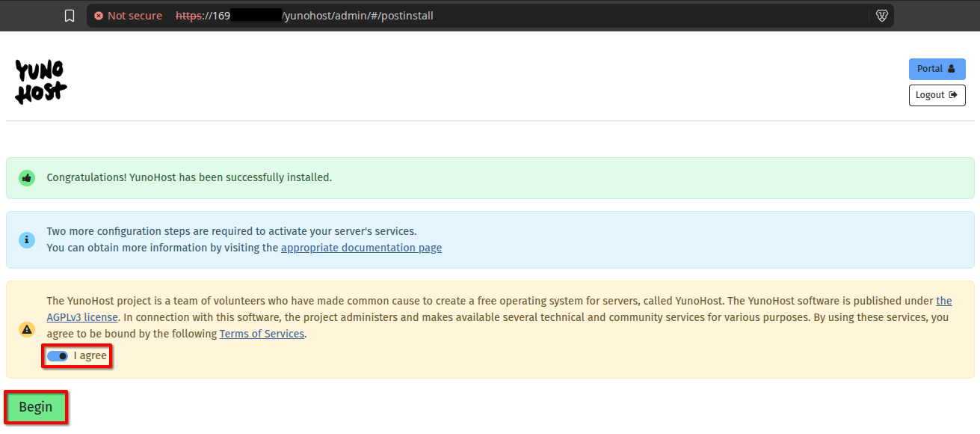
Task: Click the YunoHost logo
Action: [41, 82]
